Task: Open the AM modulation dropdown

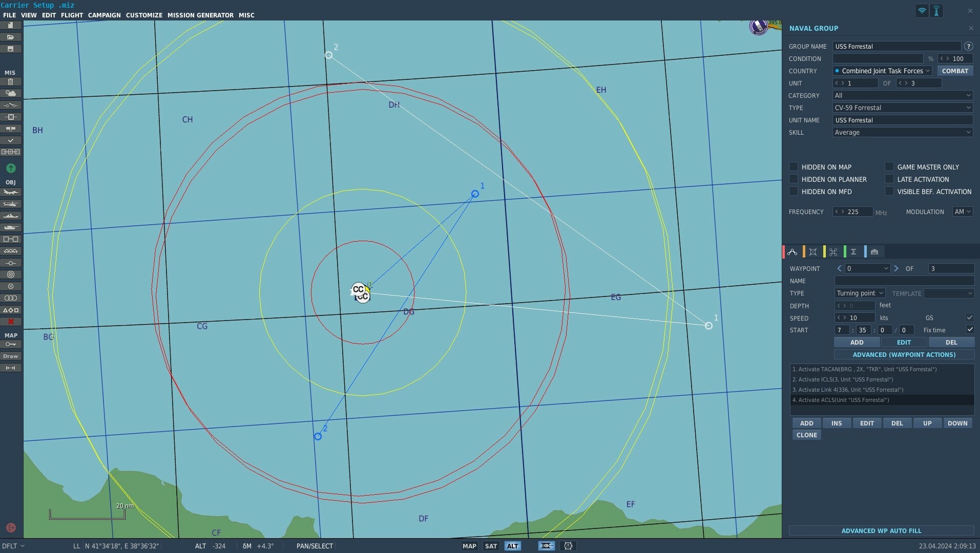Action: [963, 211]
